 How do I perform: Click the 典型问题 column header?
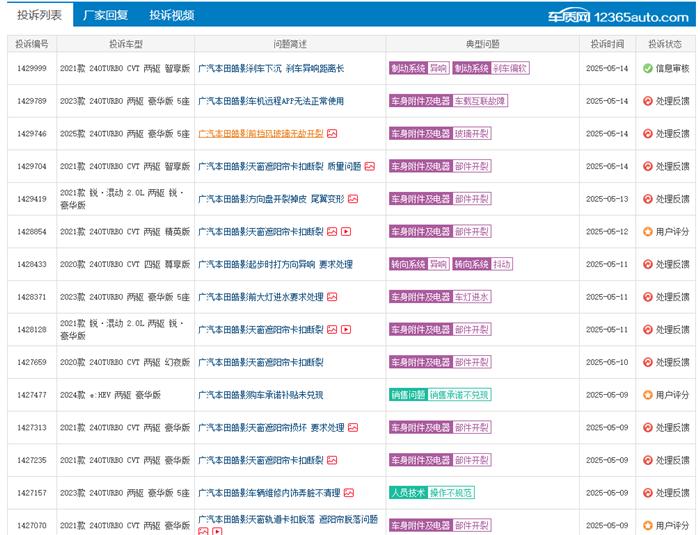click(x=482, y=44)
